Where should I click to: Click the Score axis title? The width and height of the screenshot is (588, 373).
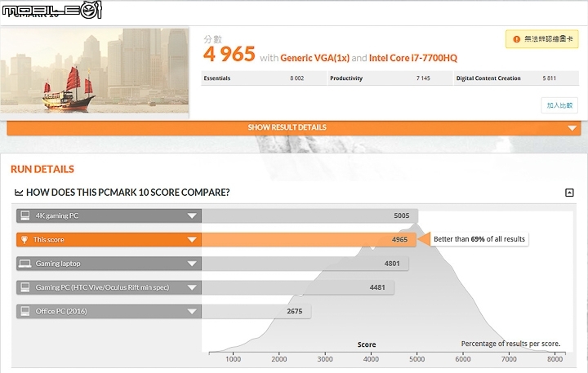[x=367, y=344]
